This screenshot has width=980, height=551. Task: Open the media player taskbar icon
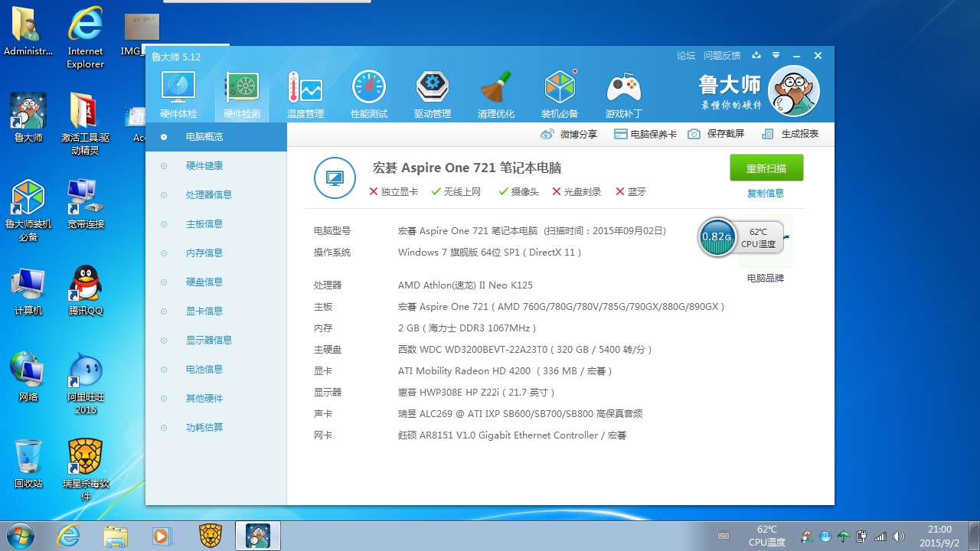(x=162, y=536)
